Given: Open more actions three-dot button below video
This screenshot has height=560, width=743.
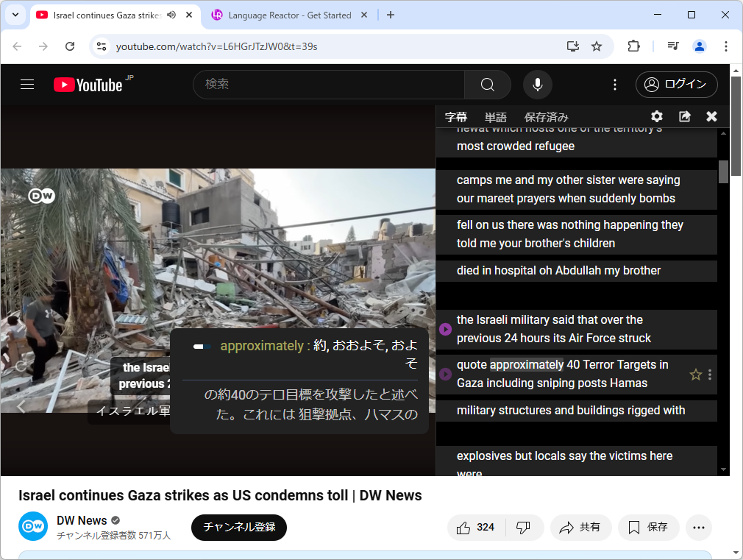Looking at the screenshot, I should 698,528.
